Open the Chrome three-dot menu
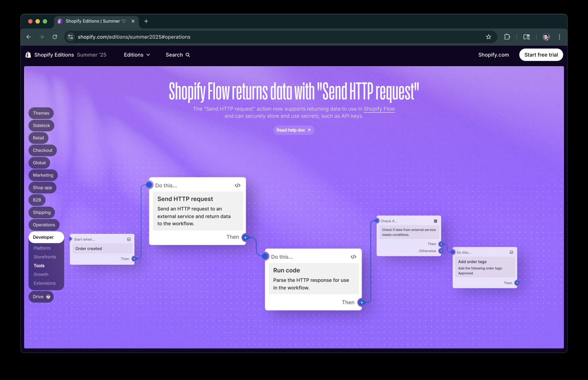588x380 pixels. tap(559, 37)
